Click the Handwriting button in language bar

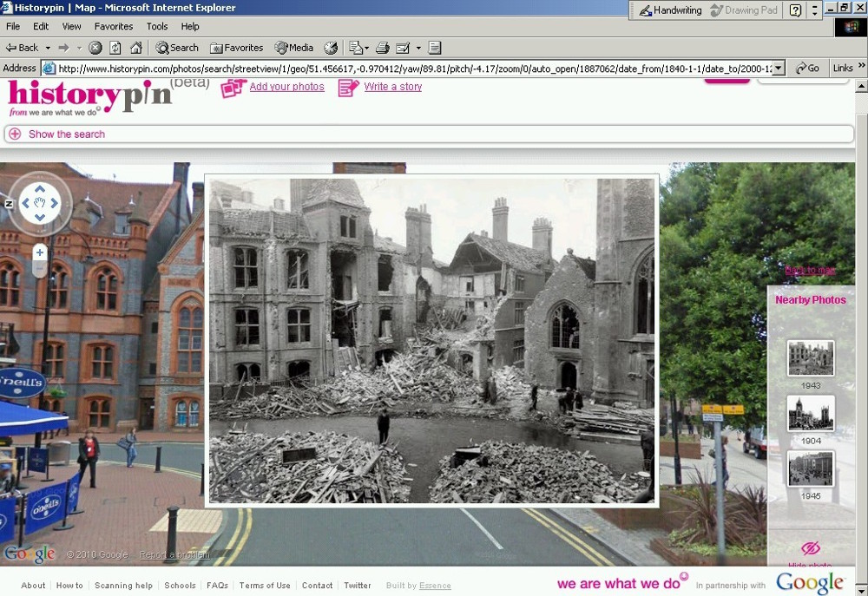point(670,10)
